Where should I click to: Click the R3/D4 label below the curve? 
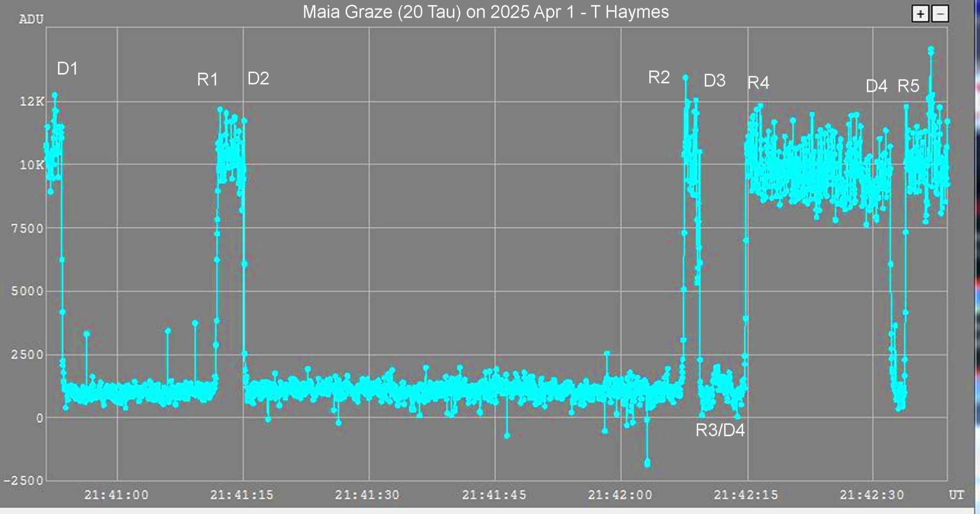[x=720, y=430]
